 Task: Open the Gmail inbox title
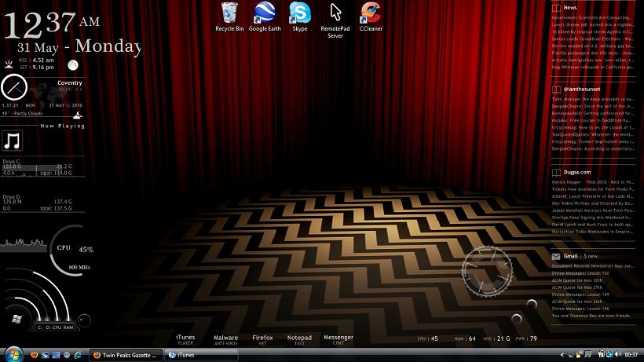[570, 256]
